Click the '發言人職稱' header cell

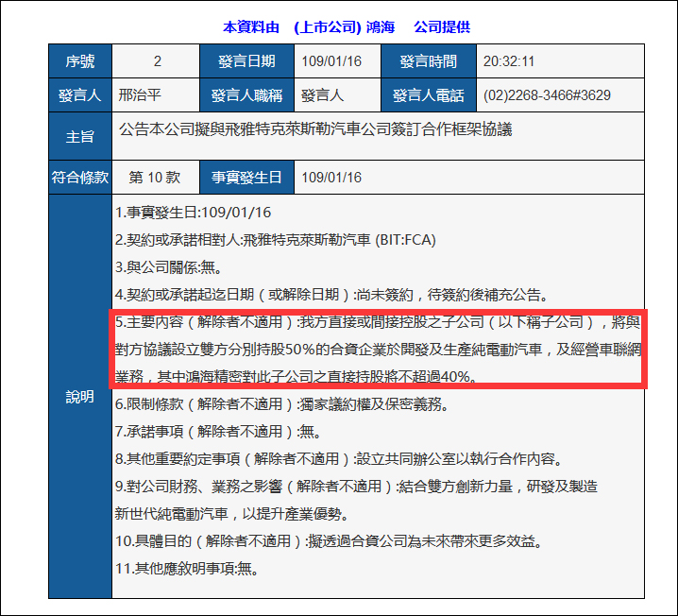pos(246,95)
